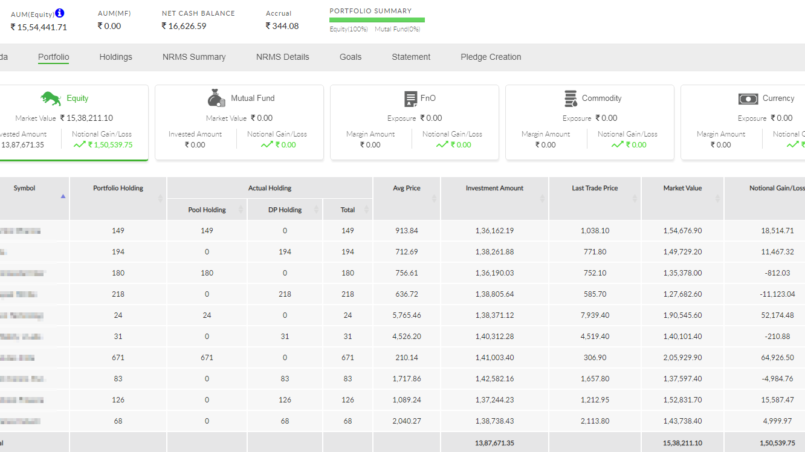Click last trade price 752.10
The width and height of the screenshot is (805, 452).
595,273
